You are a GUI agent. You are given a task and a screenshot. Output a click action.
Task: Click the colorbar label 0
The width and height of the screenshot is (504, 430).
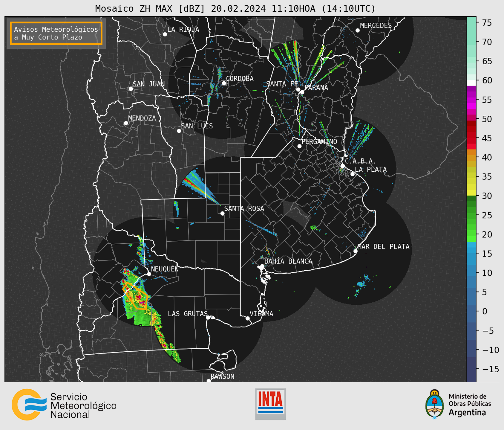coord(485,311)
